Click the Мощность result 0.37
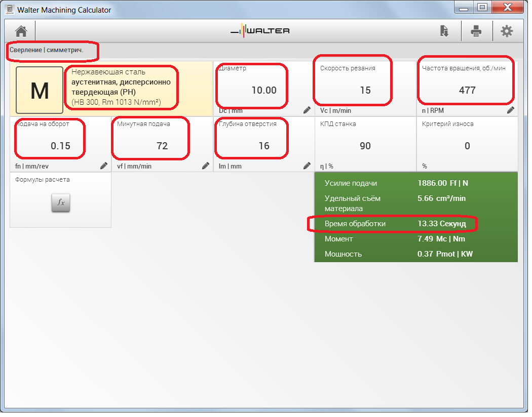The height and width of the screenshot is (417, 532). (x=445, y=254)
